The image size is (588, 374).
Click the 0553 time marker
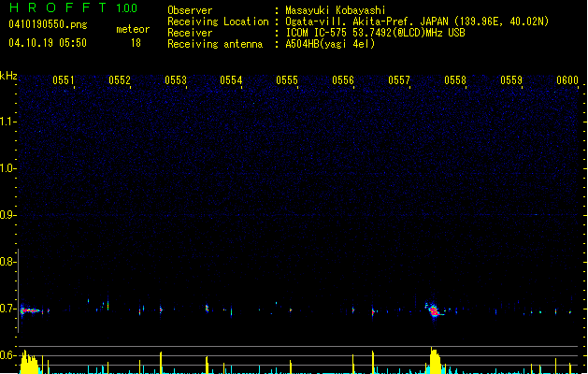[176, 80]
